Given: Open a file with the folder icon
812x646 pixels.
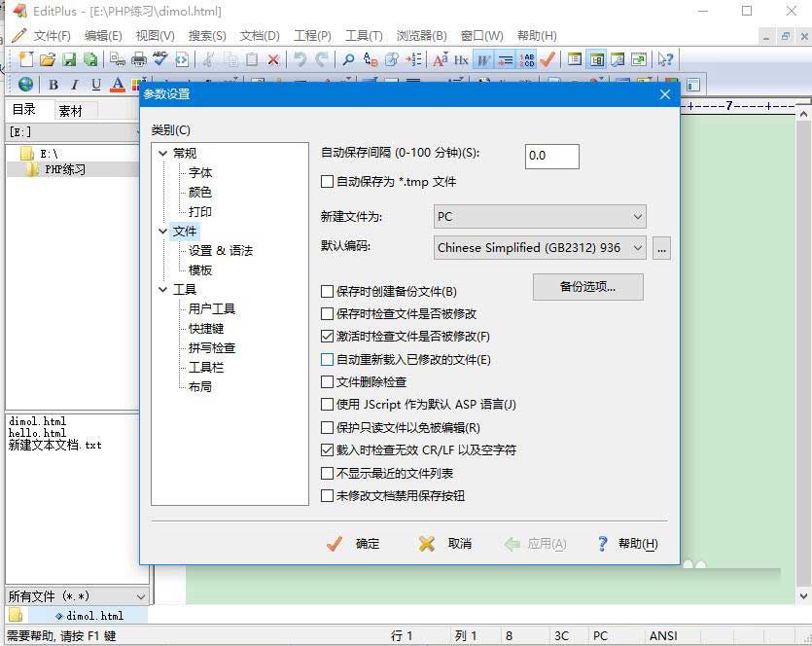Looking at the screenshot, I should (x=47, y=59).
